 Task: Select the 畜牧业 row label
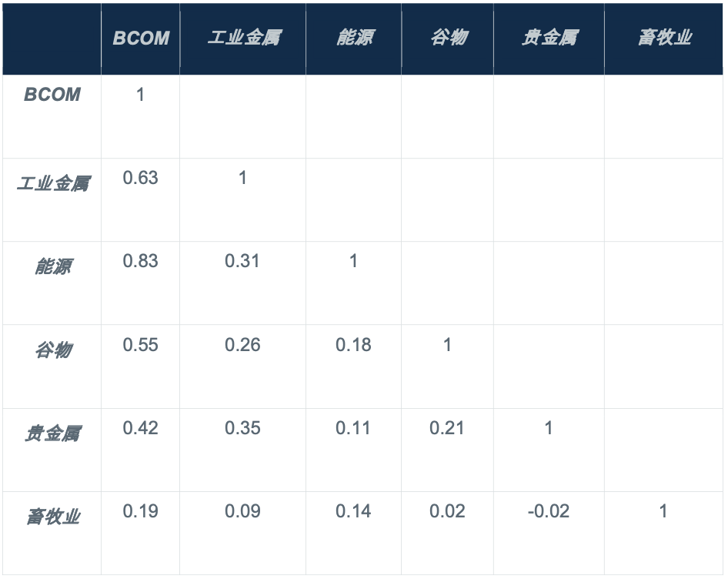click(52, 517)
